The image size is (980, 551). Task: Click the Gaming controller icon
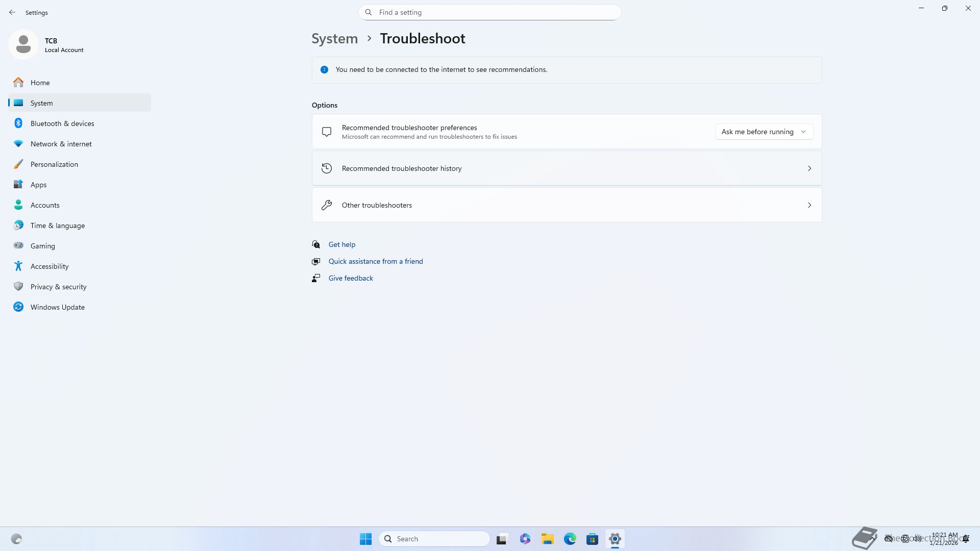tap(18, 246)
